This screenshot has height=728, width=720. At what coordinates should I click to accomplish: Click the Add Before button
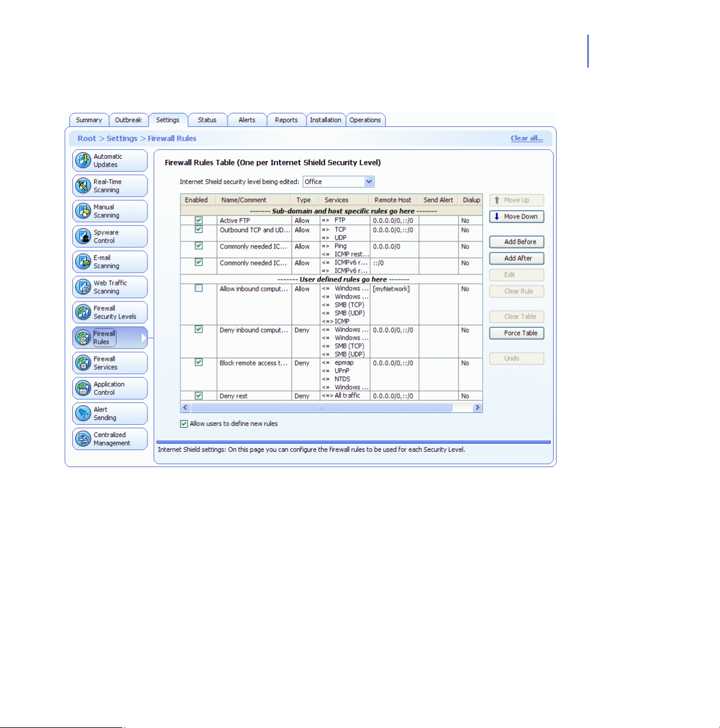pos(517,241)
